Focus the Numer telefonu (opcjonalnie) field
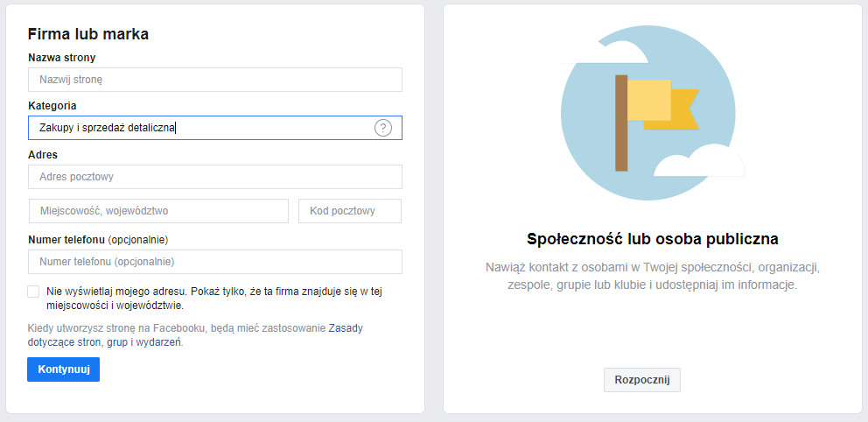The width and height of the screenshot is (868, 422). pos(214,262)
